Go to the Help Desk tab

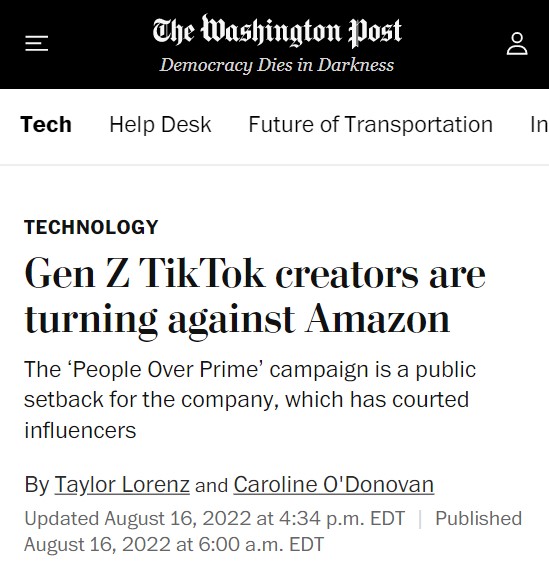point(160,124)
